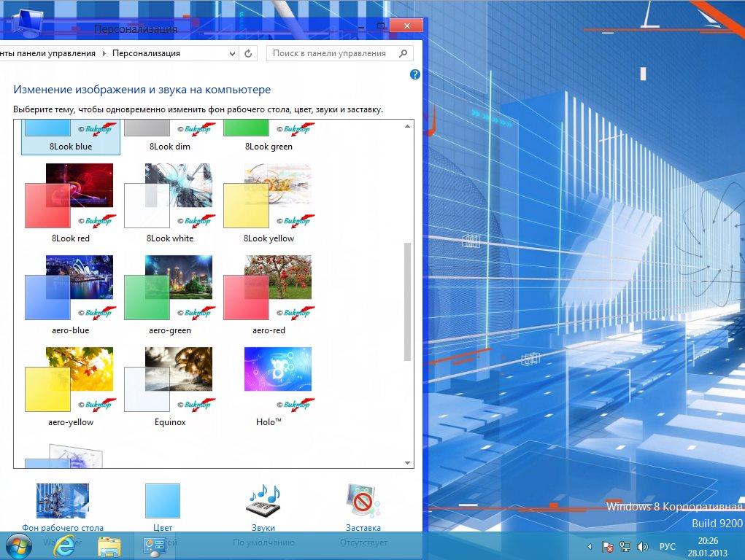Open the window color swatch (Цвет)
This screenshot has width=745, height=560.
162,500
